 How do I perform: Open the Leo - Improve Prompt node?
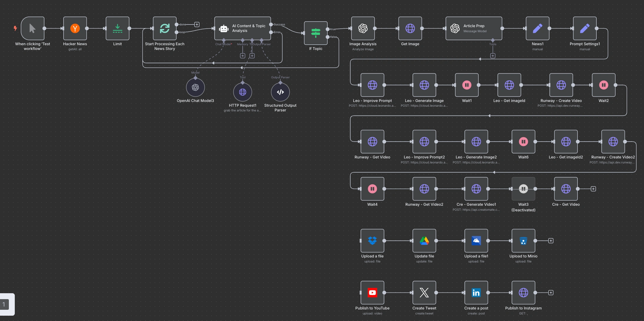pos(372,85)
